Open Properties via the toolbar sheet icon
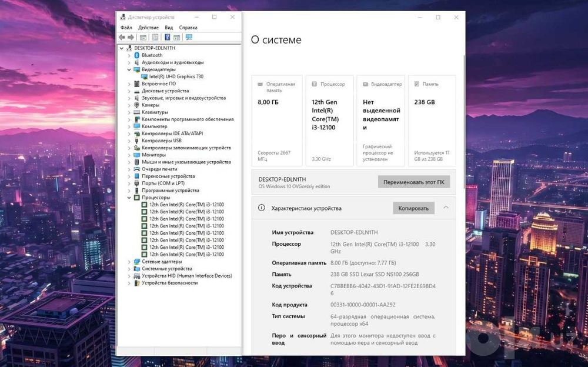 pyautogui.click(x=155, y=37)
